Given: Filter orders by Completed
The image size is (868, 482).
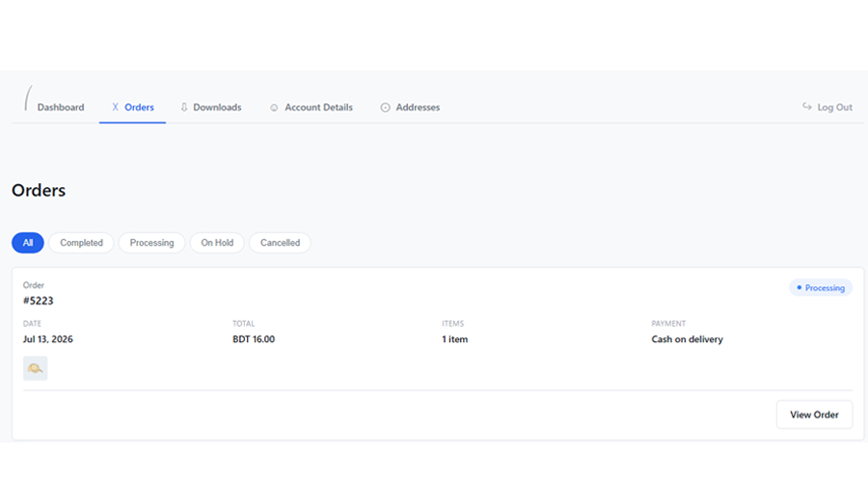Looking at the screenshot, I should (x=81, y=242).
